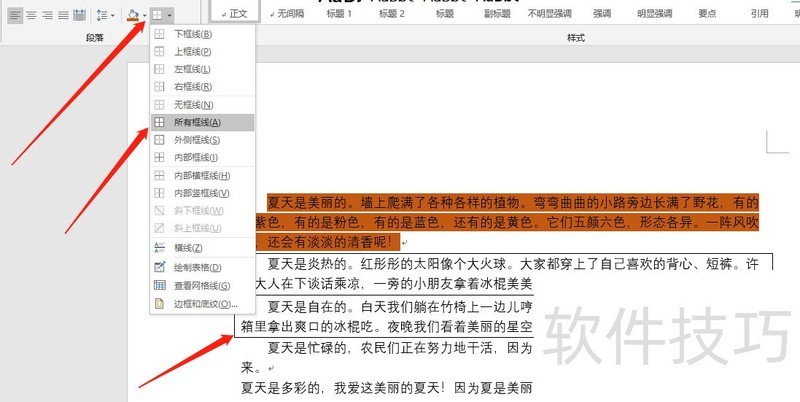This screenshot has height=402, width=800.
Task: Choose 右框线(R) right border
Action: pyautogui.click(x=203, y=87)
